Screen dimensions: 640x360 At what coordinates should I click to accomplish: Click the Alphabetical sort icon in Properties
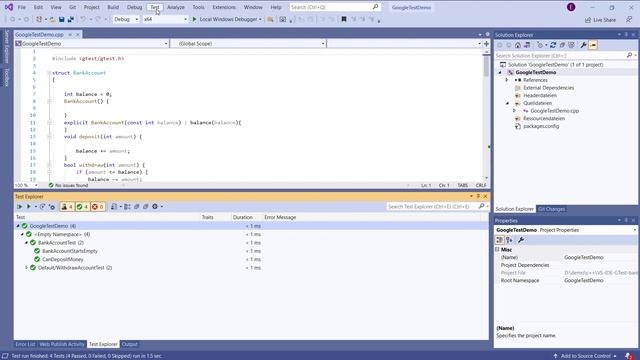(509, 240)
